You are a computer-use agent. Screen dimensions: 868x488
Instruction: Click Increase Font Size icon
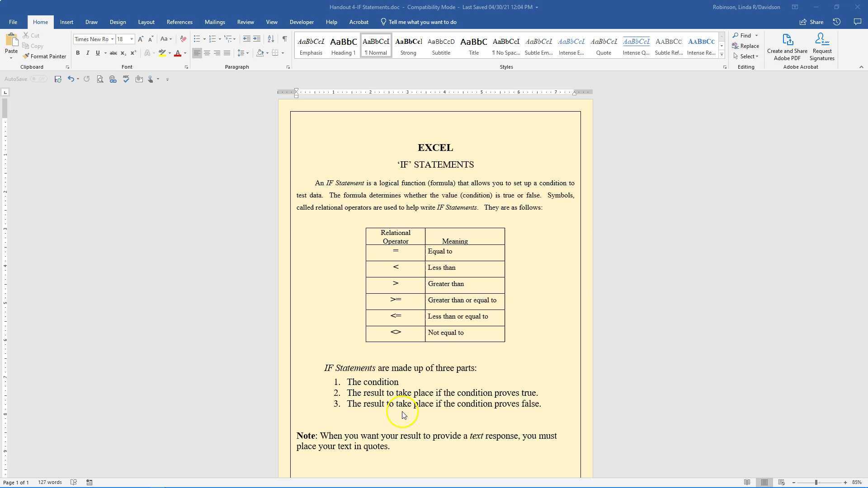coord(141,39)
